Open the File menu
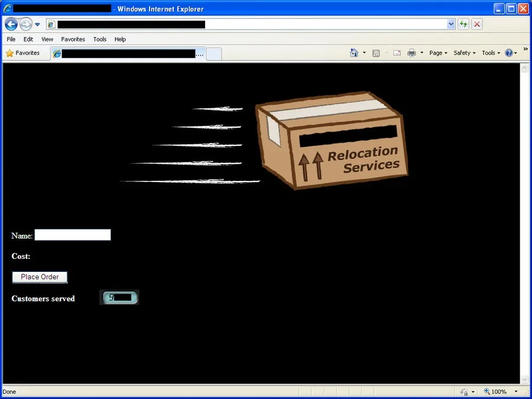The width and height of the screenshot is (532, 399). point(11,40)
